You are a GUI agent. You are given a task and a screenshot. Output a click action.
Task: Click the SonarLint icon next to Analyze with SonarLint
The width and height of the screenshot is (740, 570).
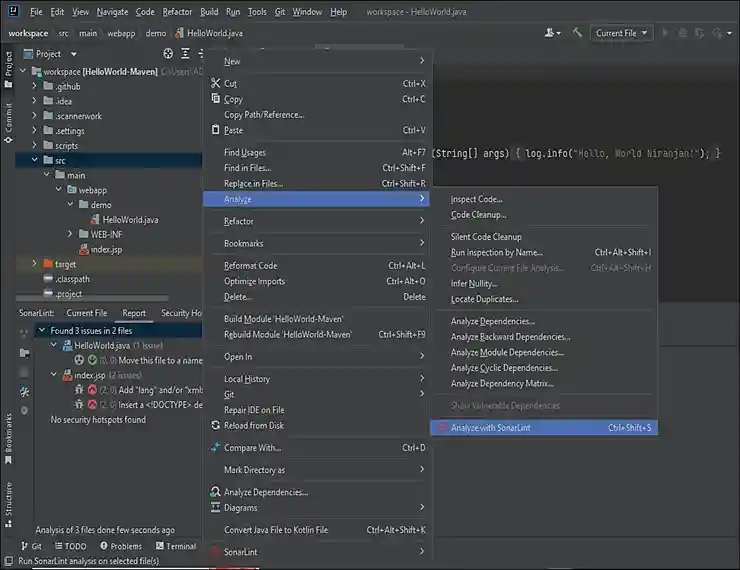coord(442,428)
